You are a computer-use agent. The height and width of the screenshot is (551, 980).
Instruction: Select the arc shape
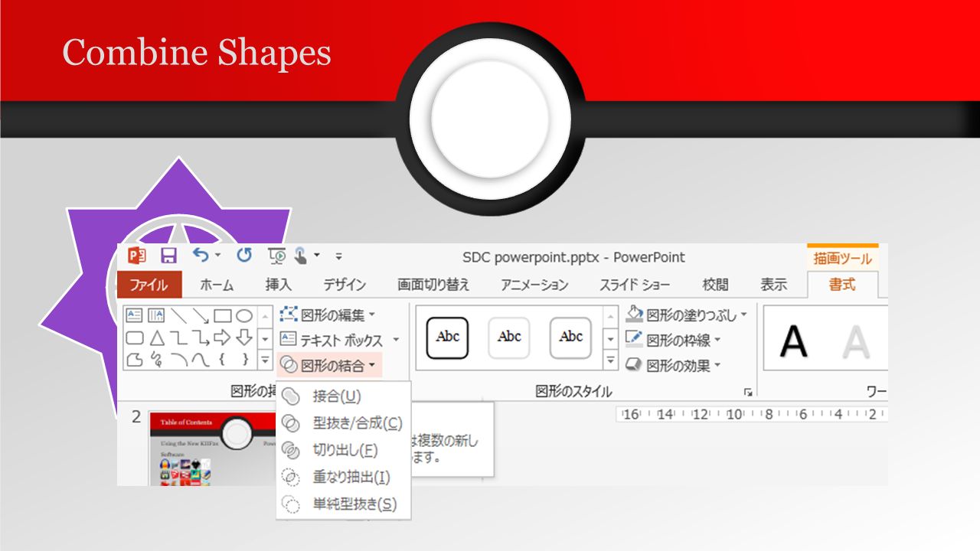click(x=178, y=359)
